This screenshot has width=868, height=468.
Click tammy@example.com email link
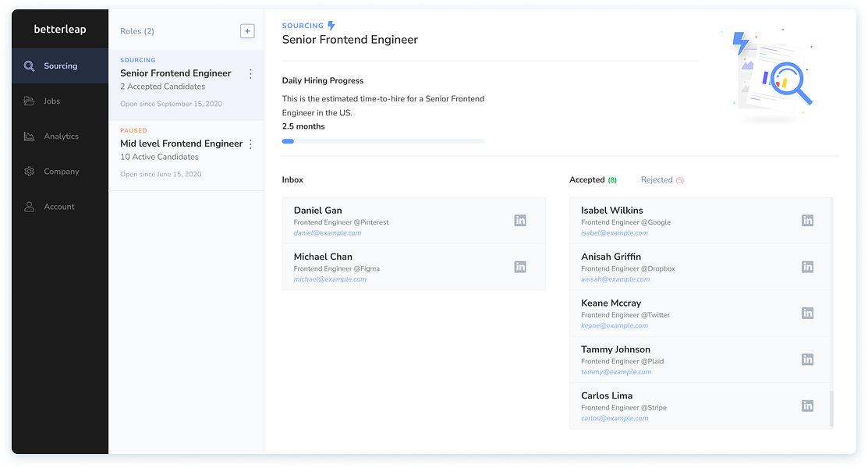tap(616, 372)
